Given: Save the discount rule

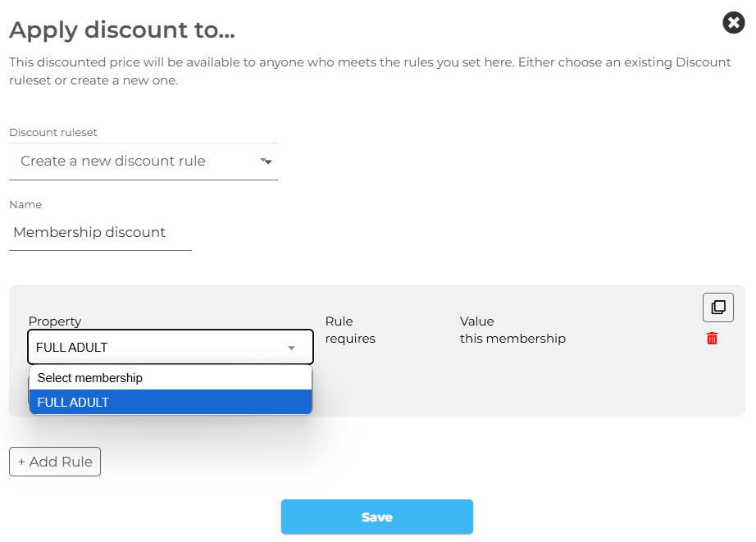Looking at the screenshot, I should [x=377, y=517].
